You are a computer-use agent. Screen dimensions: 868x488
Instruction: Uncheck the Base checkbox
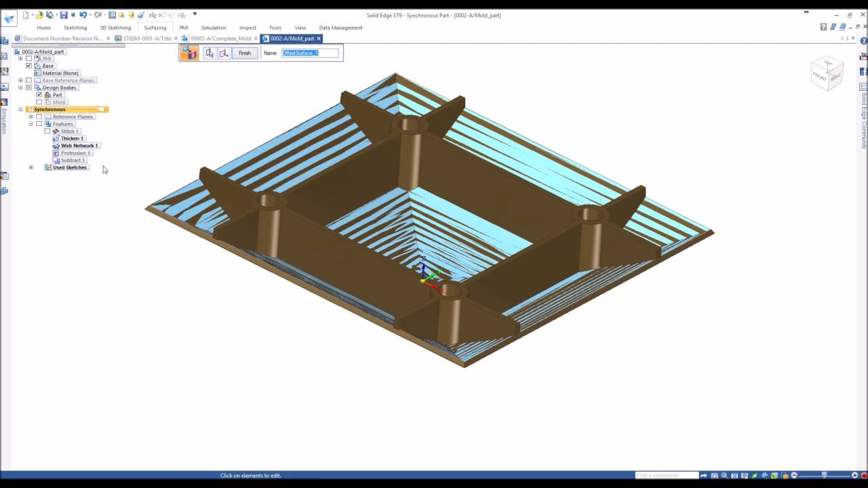28,66
